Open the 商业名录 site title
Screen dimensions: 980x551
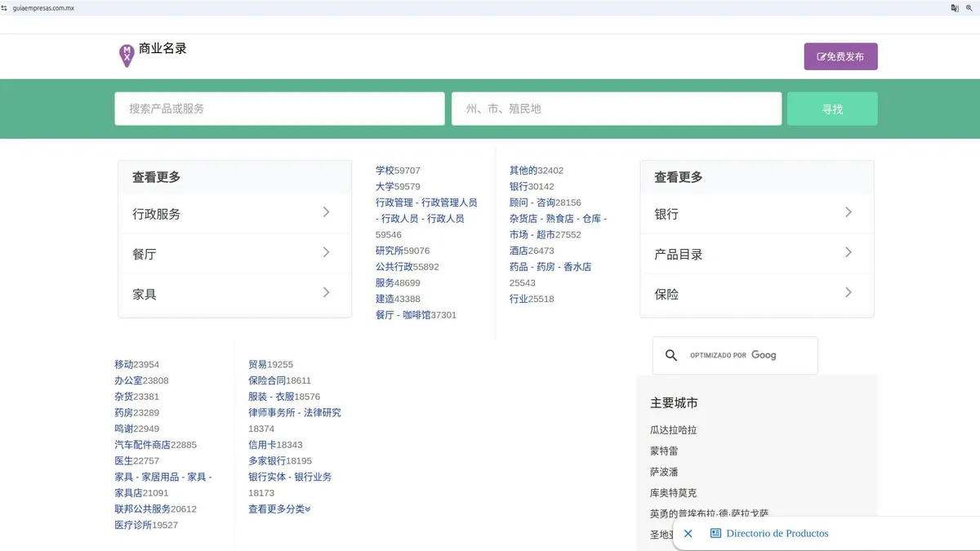point(163,48)
